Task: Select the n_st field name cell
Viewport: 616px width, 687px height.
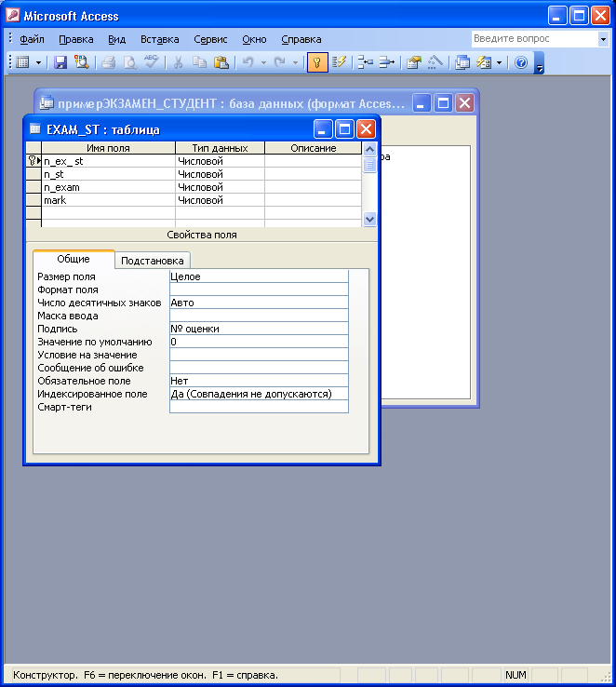Action: 108,174
